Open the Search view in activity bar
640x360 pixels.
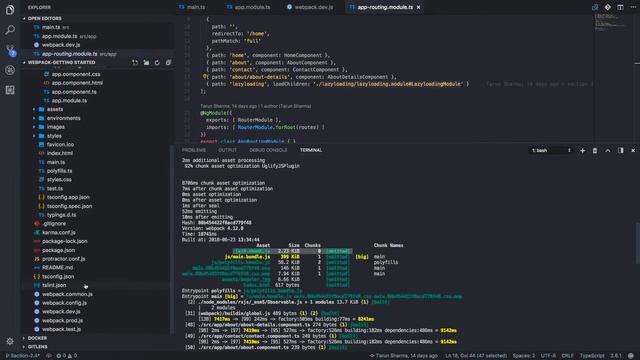[10, 29]
